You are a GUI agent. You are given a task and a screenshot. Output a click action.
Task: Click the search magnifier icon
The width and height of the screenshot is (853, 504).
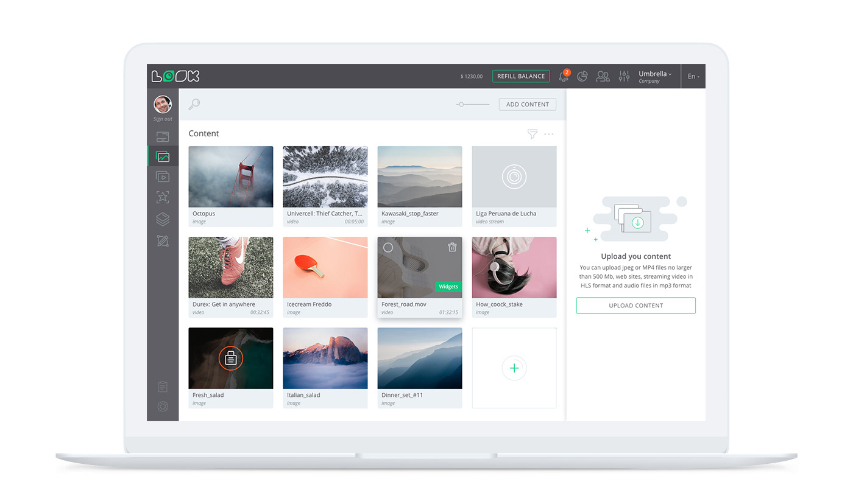tap(194, 104)
